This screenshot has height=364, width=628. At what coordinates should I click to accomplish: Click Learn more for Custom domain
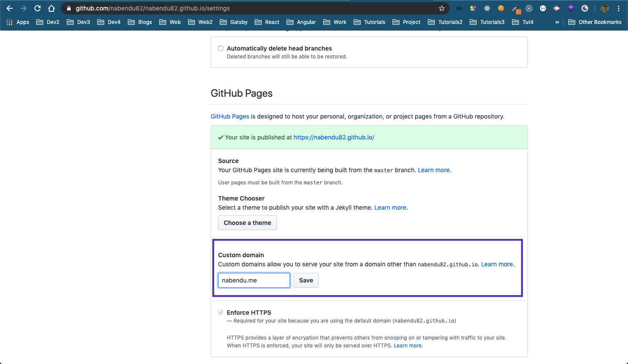(497, 264)
